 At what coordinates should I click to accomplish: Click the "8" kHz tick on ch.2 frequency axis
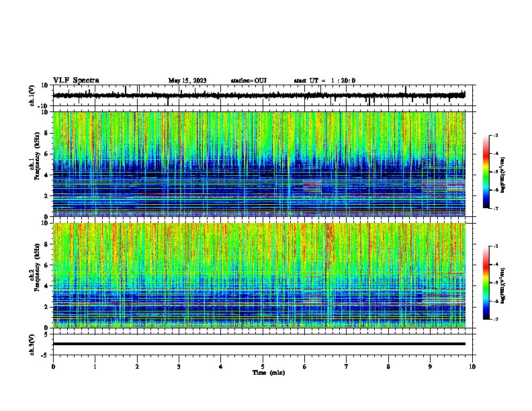[x=47, y=244]
